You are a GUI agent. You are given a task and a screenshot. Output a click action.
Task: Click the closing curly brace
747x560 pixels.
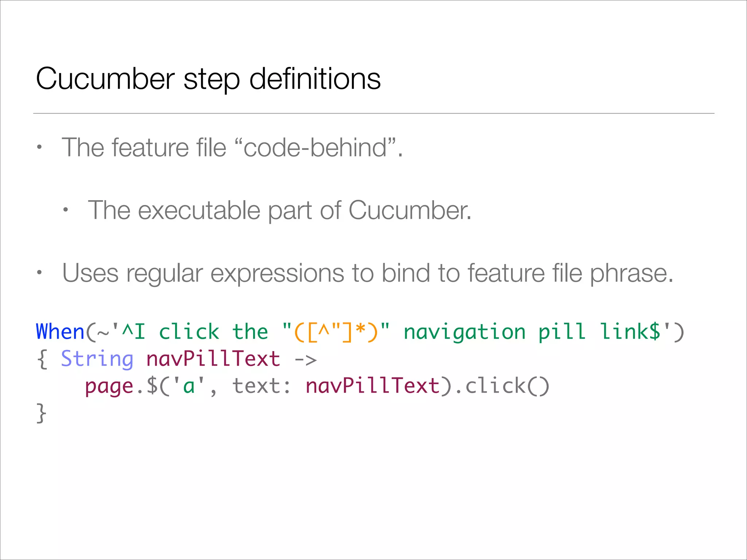(x=41, y=413)
